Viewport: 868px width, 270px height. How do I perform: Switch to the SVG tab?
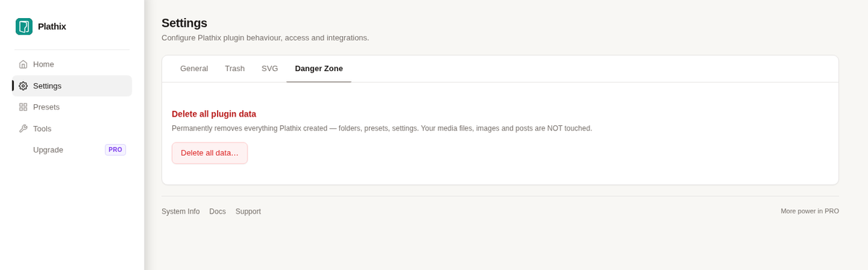pos(270,69)
